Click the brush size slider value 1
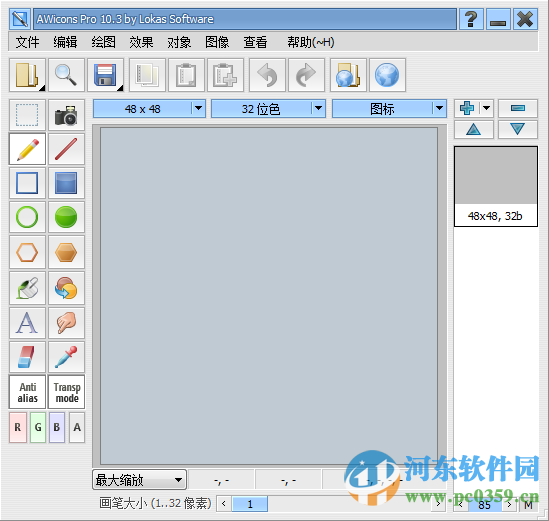This screenshot has height=521, width=549. pyautogui.click(x=250, y=504)
